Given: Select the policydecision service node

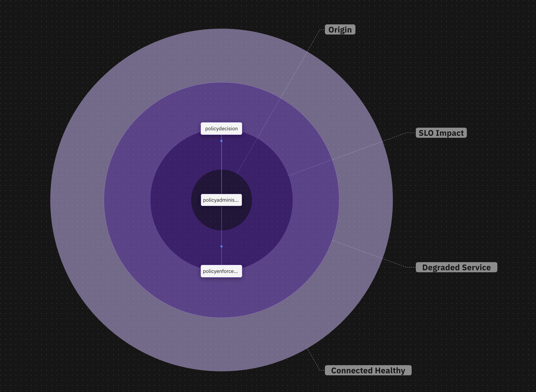Looking at the screenshot, I should pyautogui.click(x=221, y=128).
